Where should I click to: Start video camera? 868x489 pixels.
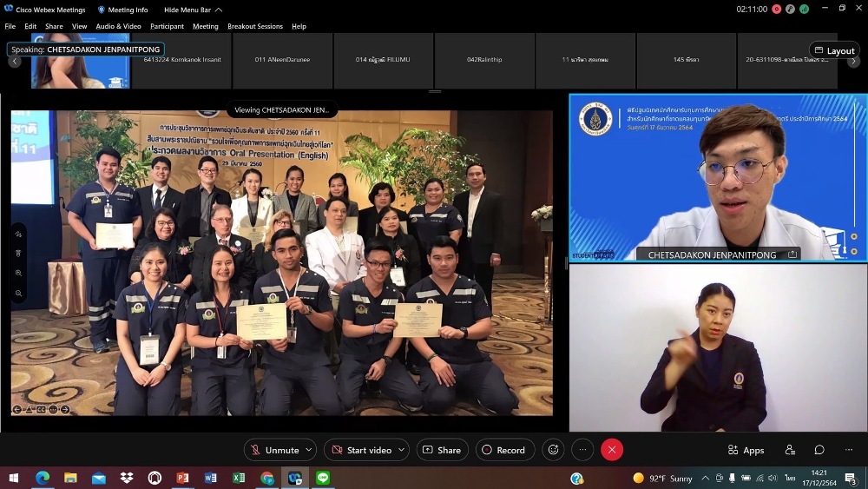(x=360, y=450)
